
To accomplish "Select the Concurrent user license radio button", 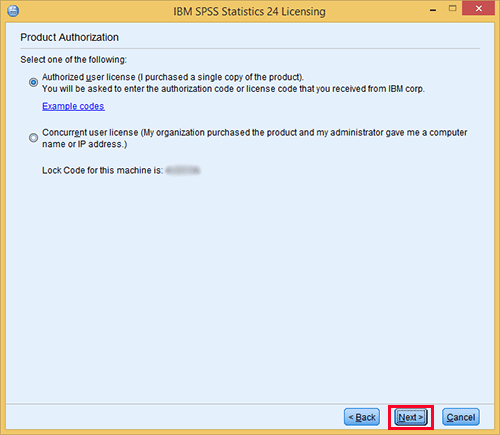I will pos(33,138).
